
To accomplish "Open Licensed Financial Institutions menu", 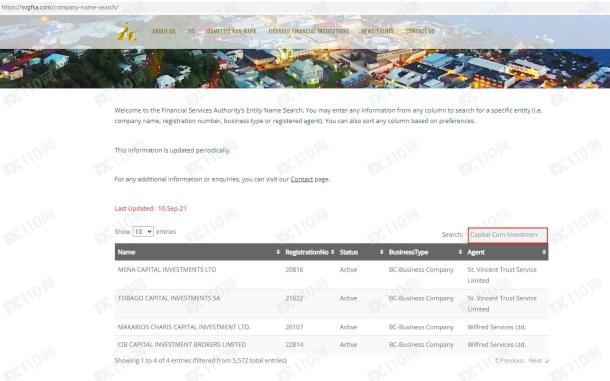I will click(x=309, y=31).
